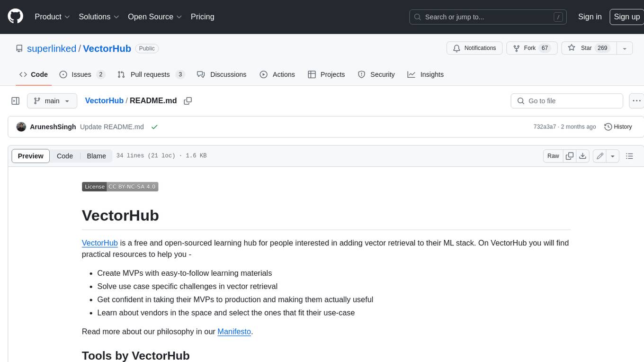Screen dimensions: 644x362
Task: Open the Pricing page
Action: pos(202,17)
